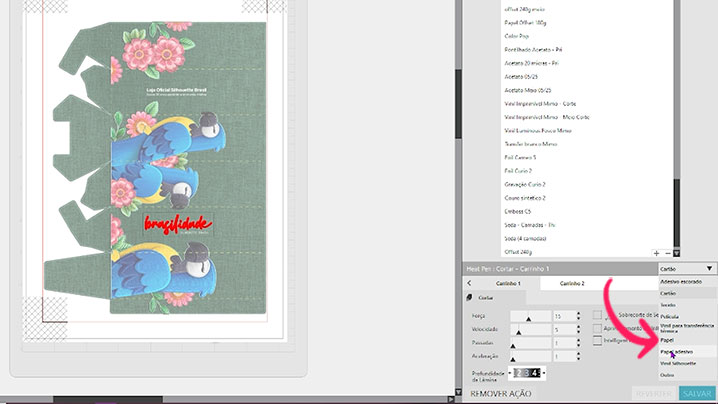Screen dimensions: 718x404
Task: Click the canvas vertical scroll-down arrow
Action: coord(458,392)
